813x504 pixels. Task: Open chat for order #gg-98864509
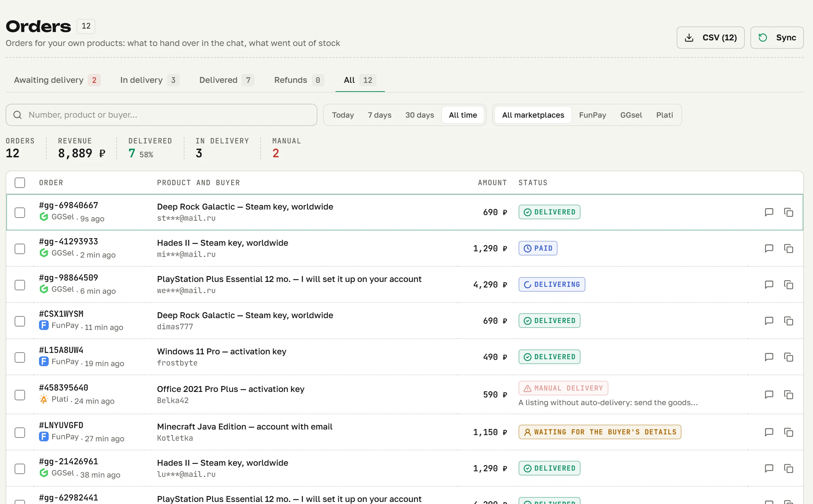pyautogui.click(x=769, y=285)
